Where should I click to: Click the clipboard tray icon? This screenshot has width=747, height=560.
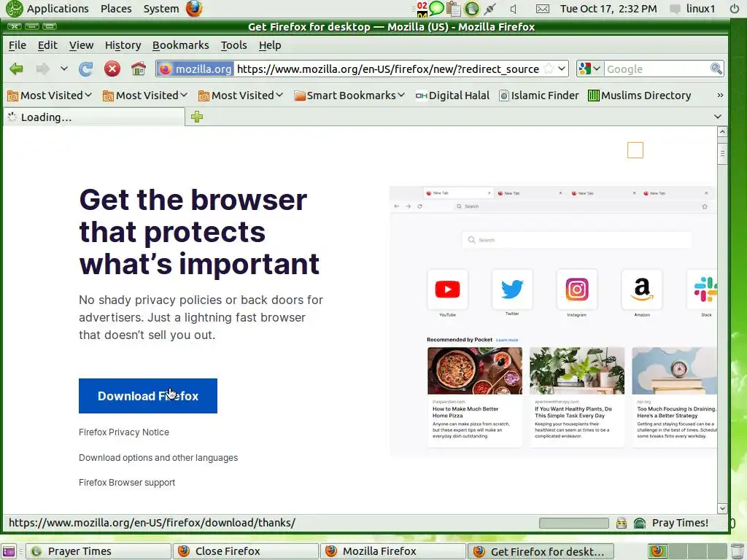pyautogui.click(x=454, y=9)
